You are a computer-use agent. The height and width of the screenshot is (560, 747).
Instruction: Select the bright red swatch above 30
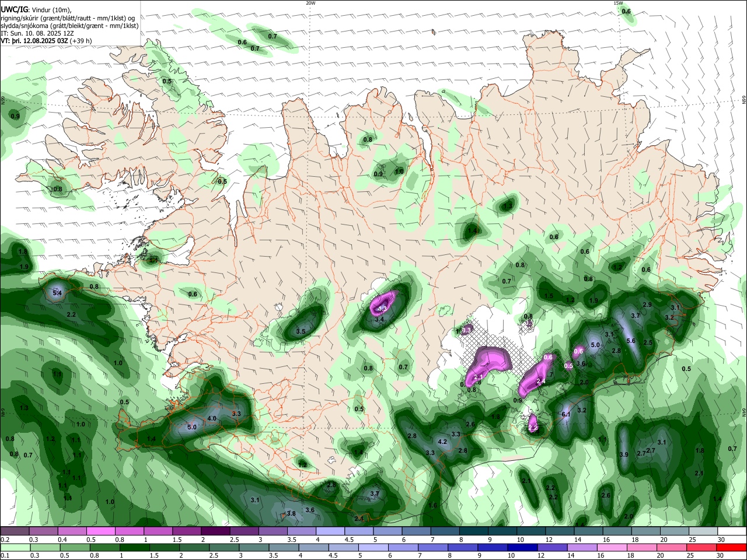click(732, 547)
